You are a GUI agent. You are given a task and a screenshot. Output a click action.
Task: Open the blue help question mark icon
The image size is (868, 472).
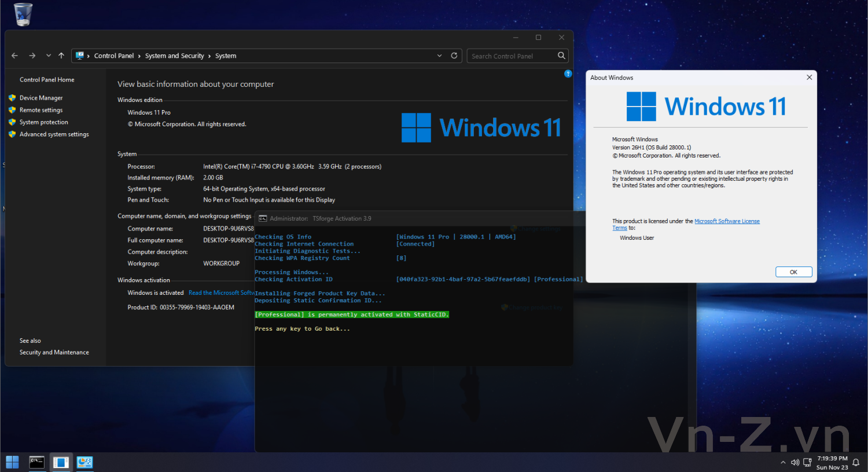click(568, 74)
